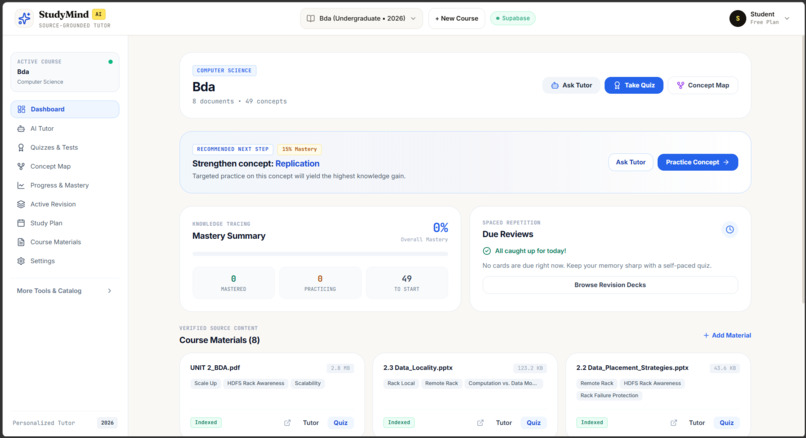The width and height of the screenshot is (806, 438).
Task: Follow the Replication concept link
Action: (x=297, y=163)
